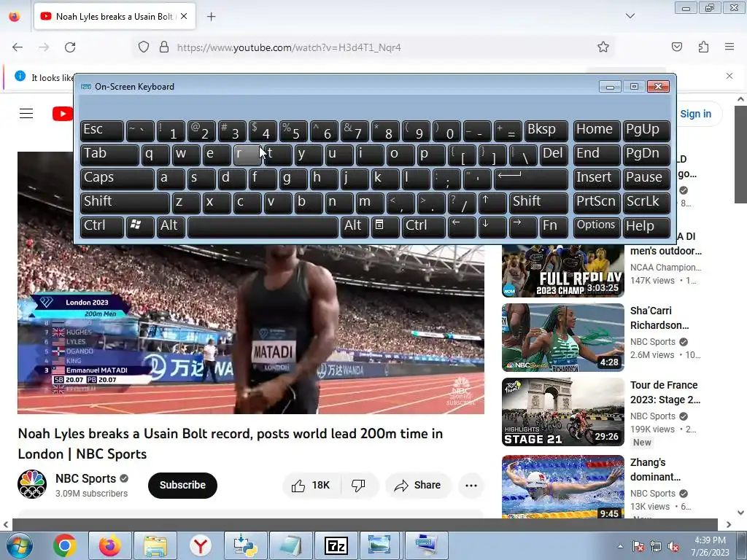Go to the YouTube home logo
Viewport: 747px width, 560px height.
tap(63, 114)
